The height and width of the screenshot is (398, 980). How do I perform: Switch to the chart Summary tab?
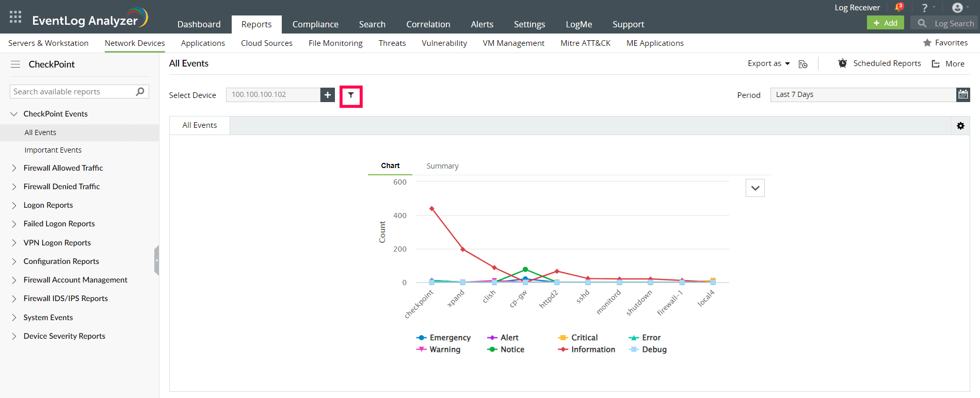(442, 166)
